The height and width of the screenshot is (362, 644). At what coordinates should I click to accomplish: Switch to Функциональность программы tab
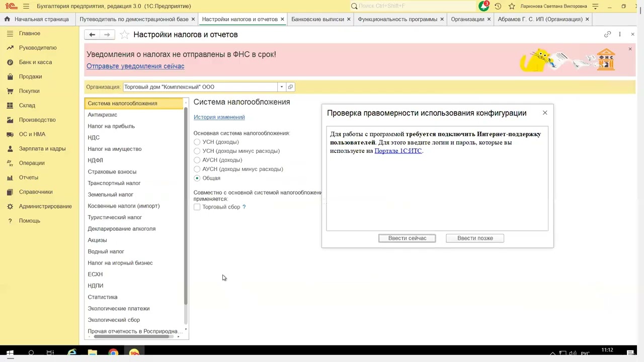pyautogui.click(x=397, y=19)
